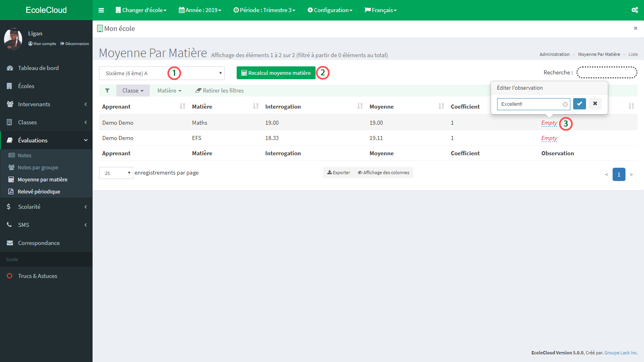Viewport: 644px width, 362px height.
Task: Open the settings cogs icon at top right
Action: [x=635, y=10]
